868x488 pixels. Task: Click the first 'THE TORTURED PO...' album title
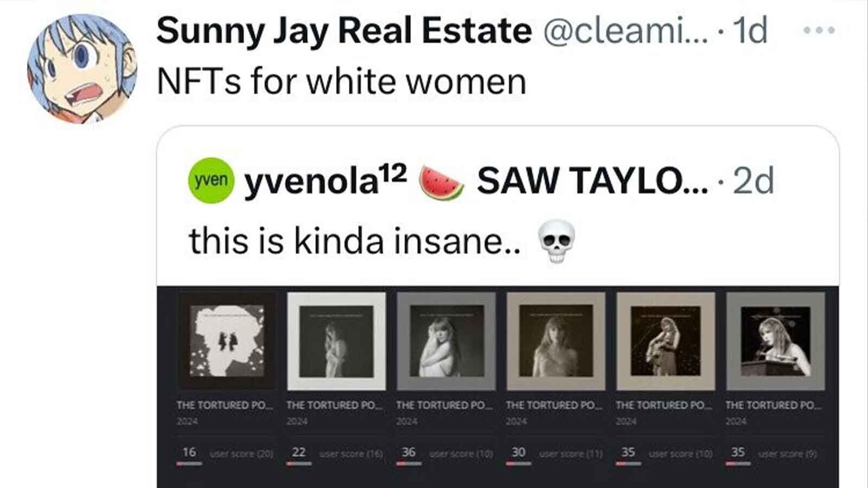tap(225, 405)
